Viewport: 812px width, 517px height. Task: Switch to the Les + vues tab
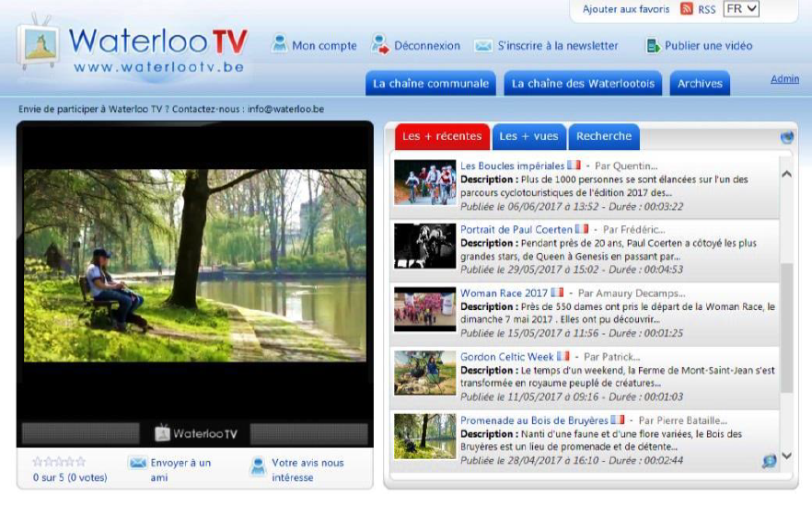coord(528,136)
